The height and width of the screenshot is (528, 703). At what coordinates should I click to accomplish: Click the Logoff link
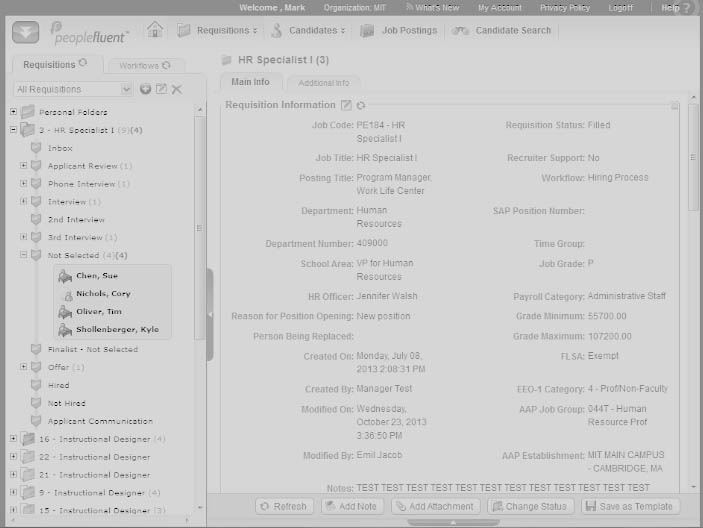[620, 8]
